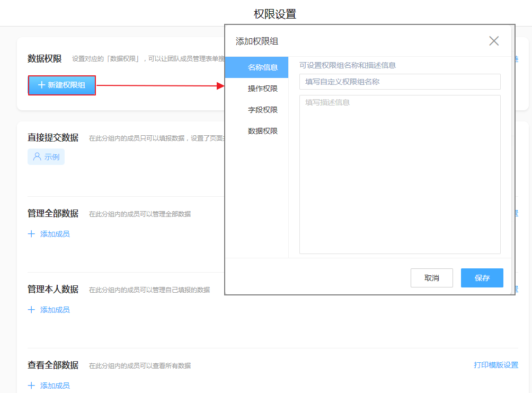Viewport: 532px width, 393px height.
Task: Select the 示例 member label
Action: (x=52, y=157)
